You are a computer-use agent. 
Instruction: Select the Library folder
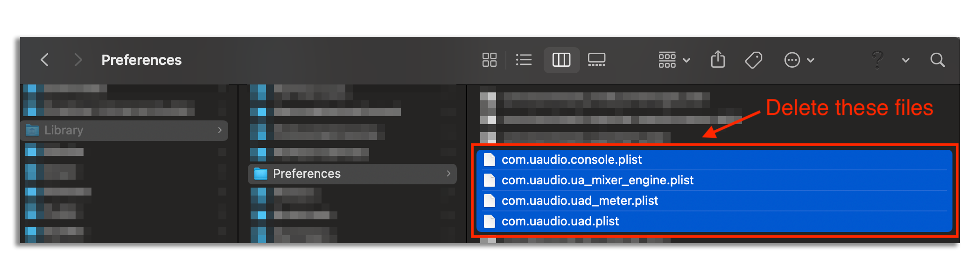click(124, 130)
